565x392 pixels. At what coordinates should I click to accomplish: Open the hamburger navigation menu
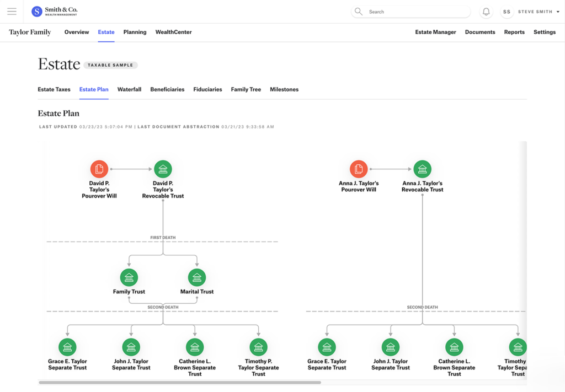12,12
